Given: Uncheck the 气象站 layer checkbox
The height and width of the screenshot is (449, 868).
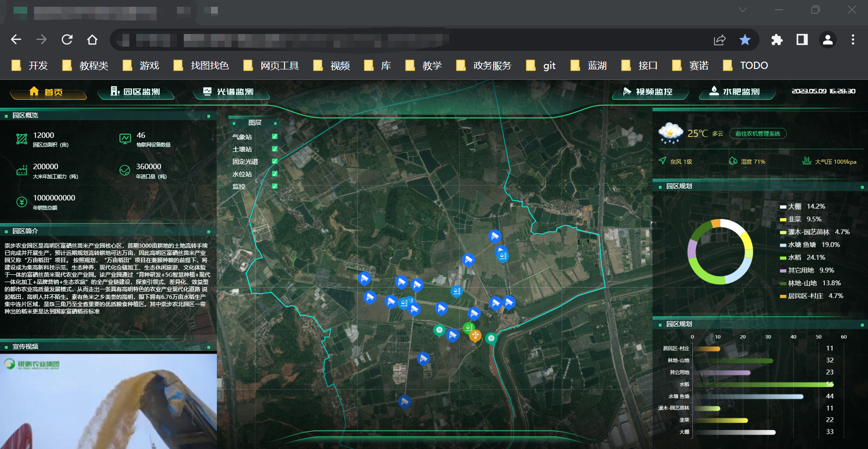Looking at the screenshot, I should click(x=275, y=137).
